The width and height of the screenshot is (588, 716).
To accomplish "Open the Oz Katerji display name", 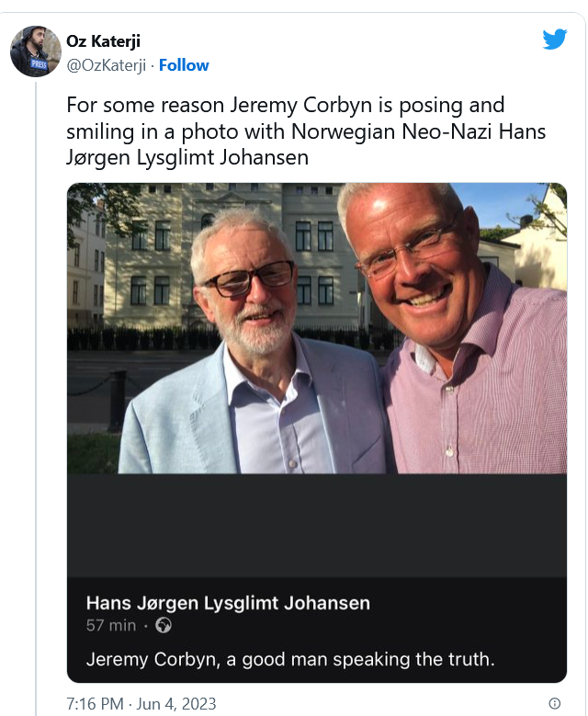I will point(103,41).
